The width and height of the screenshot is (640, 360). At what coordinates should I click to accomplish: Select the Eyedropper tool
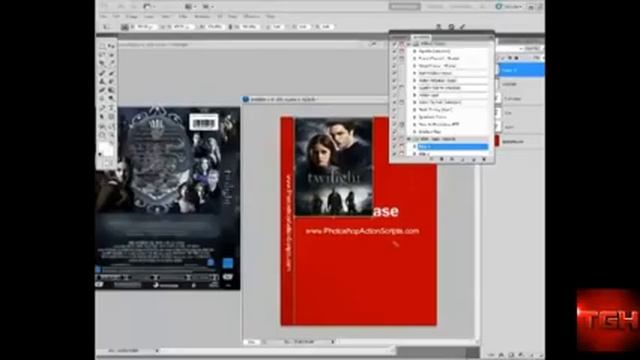click(111, 64)
